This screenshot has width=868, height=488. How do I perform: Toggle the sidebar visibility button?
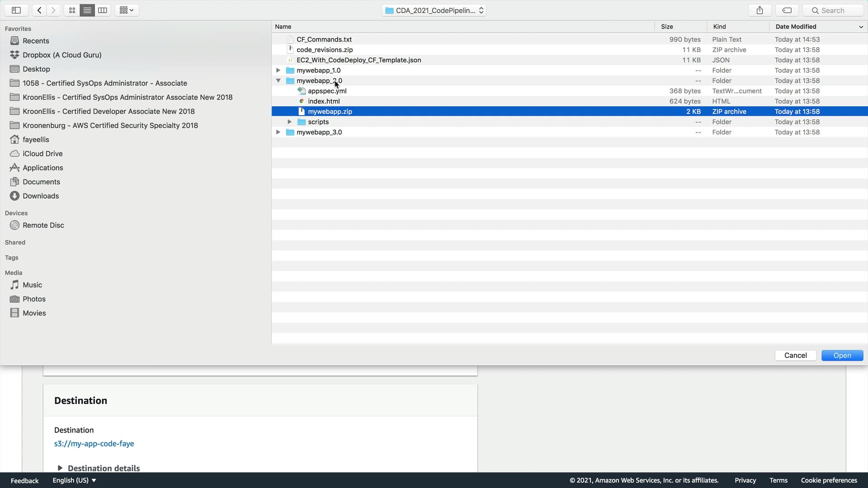click(x=16, y=10)
